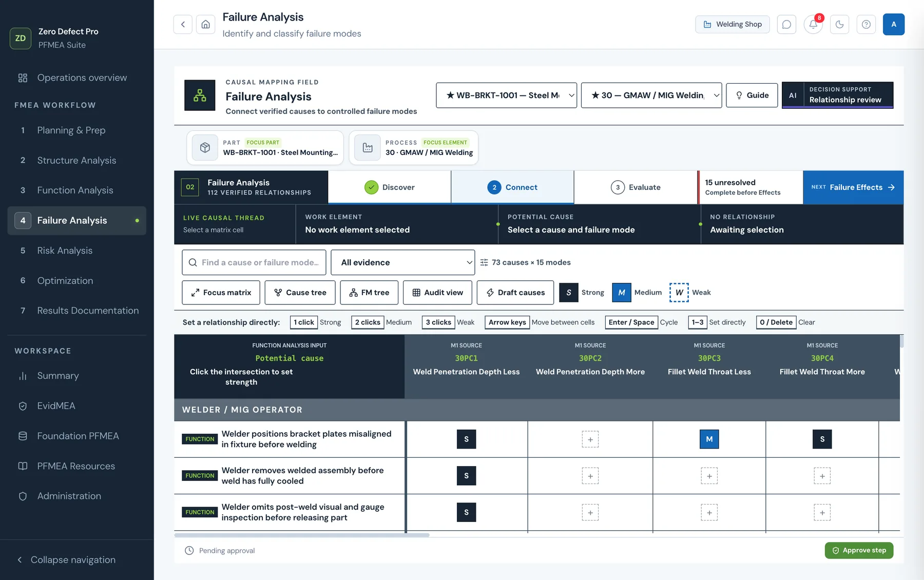Open the 30 — GMAW / MIG Welding dropdown

pyautogui.click(x=651, y=95)
